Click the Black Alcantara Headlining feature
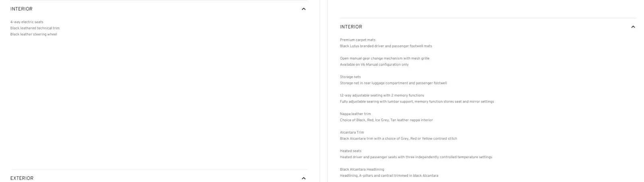 pyautogui.click(x=362, y=169)
